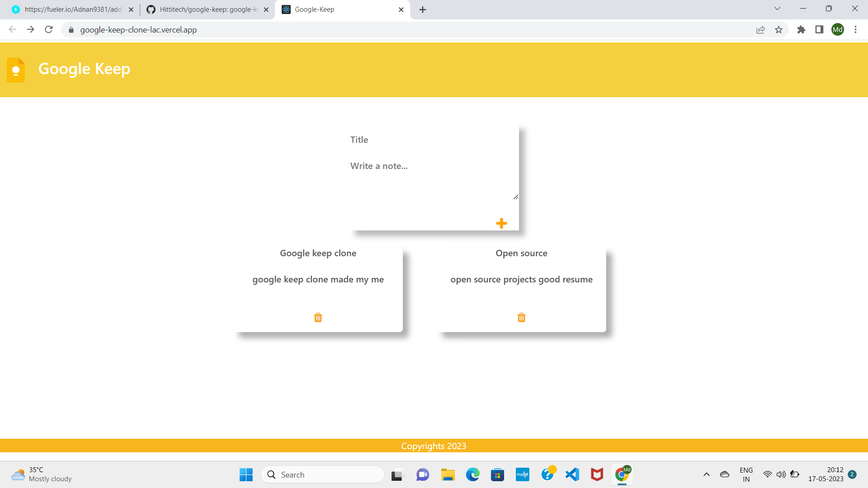868x488 pixels.
Task: Toggle the browser side panel
Action: 819,30
